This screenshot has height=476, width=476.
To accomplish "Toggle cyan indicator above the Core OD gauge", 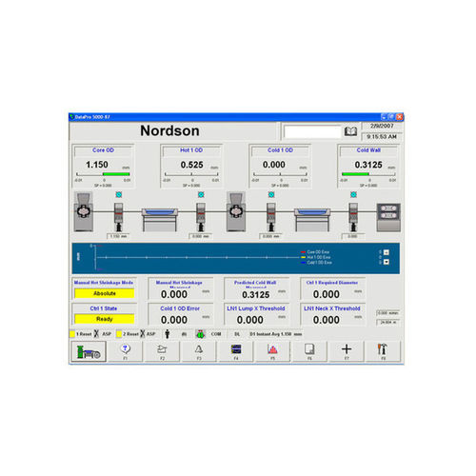I will [119, 194].
